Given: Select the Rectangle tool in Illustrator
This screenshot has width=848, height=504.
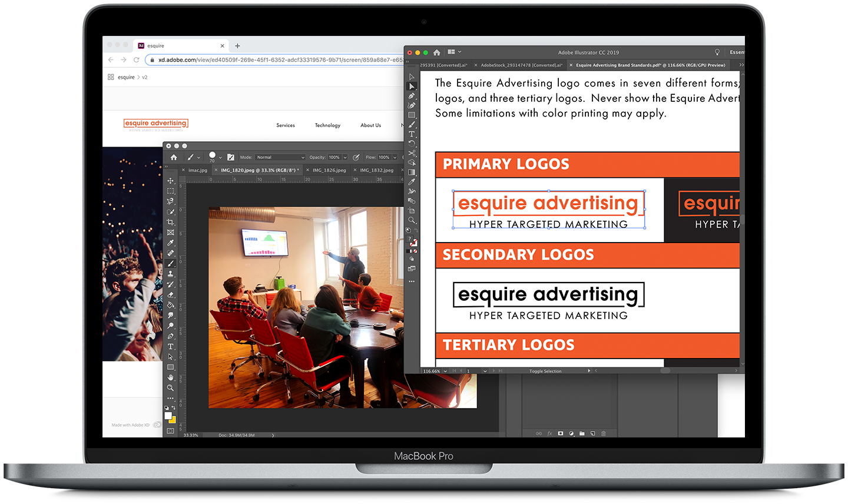Looking at the screenshot, I should coord(412,115).
